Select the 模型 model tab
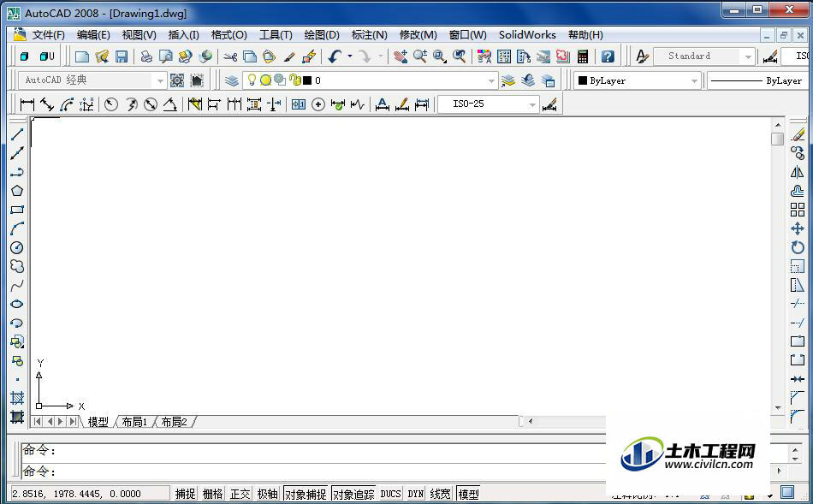813x504 pixels. coord(98,422)
